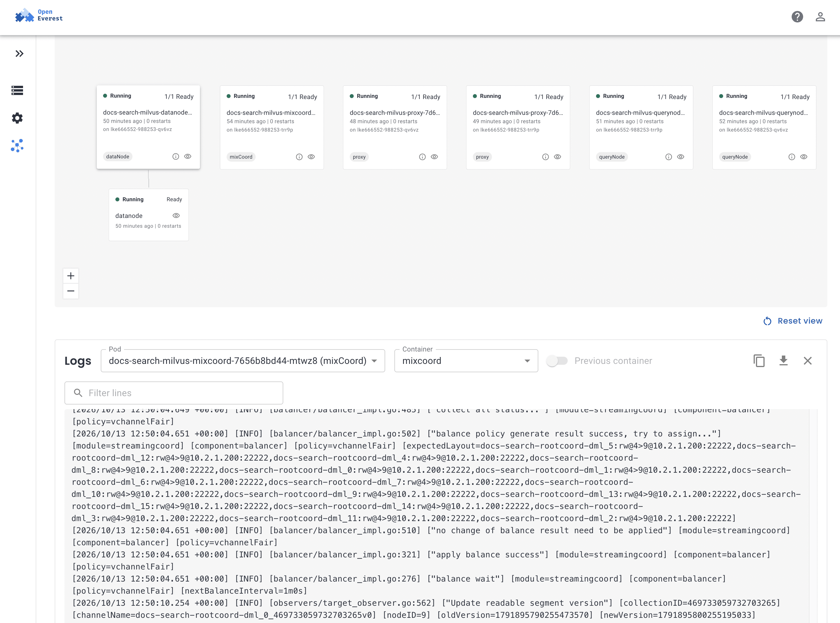
Task: Select the mixCoord tag chip
Action: click(241, 157)
